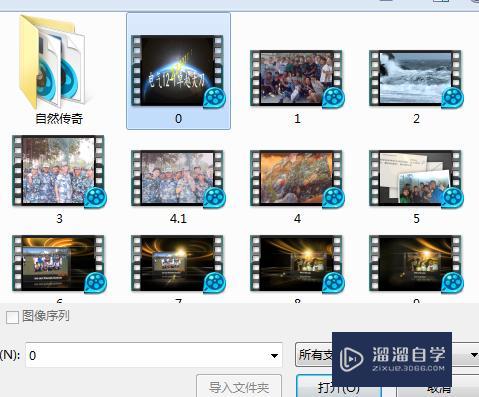479x397 pixels.
Task: Select video file 5 thumbnail
Action: coord(416,179)
